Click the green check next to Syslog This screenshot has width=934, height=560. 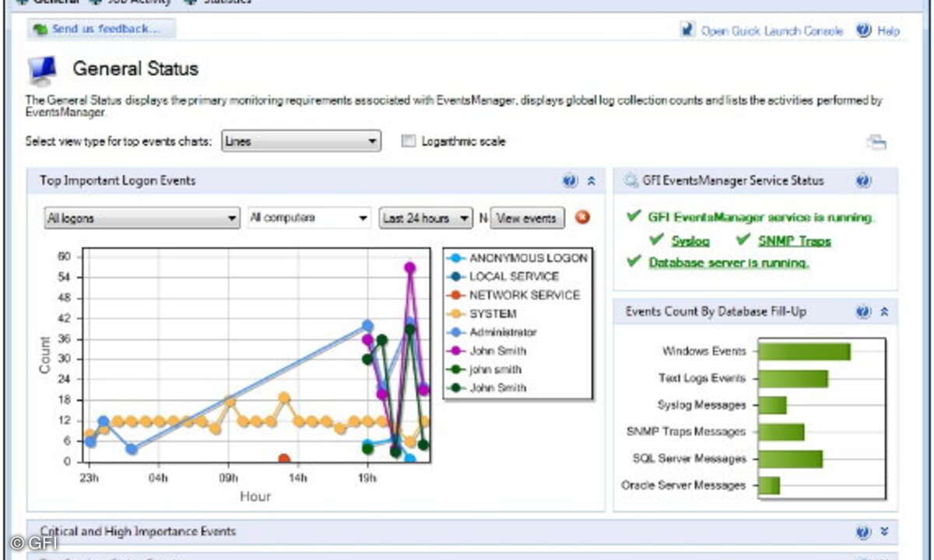point(657,240)
